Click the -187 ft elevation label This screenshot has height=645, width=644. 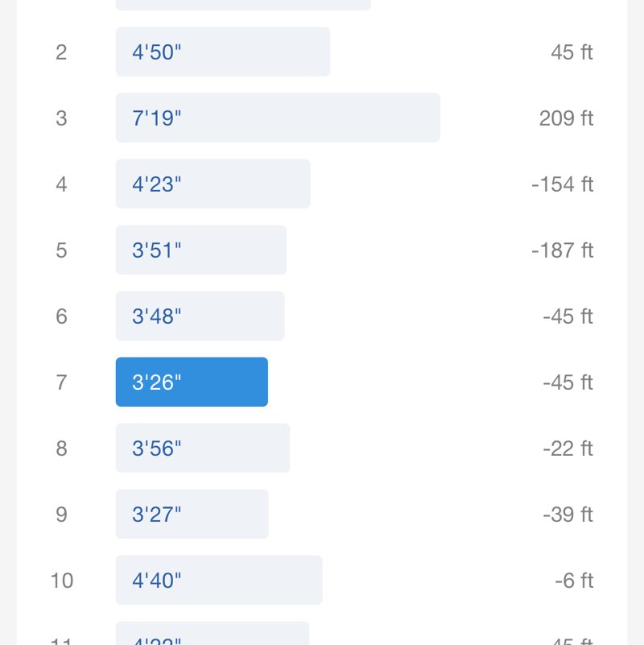tap(562, 250)
